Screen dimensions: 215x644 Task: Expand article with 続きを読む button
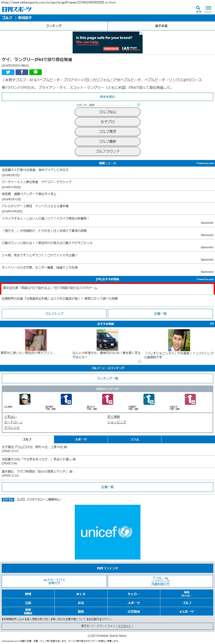(x=107, y=97)
